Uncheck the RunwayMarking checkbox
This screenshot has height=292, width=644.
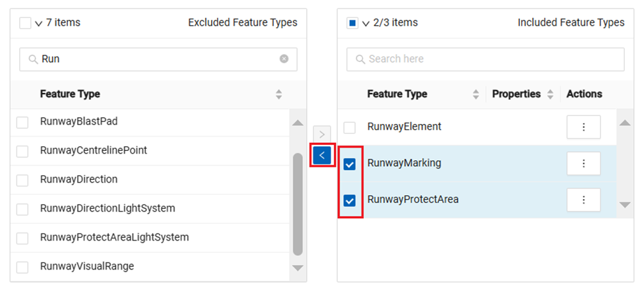[x=350, y=164]
